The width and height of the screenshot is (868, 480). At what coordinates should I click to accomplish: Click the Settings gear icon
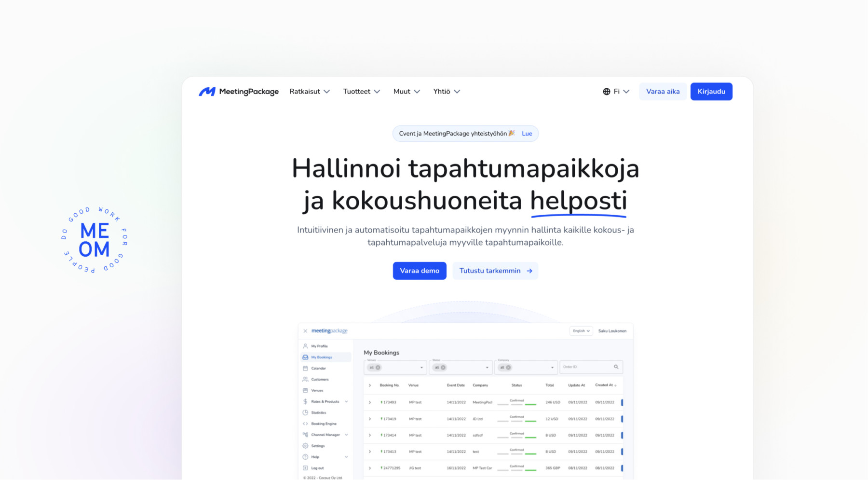pos(305,446)
